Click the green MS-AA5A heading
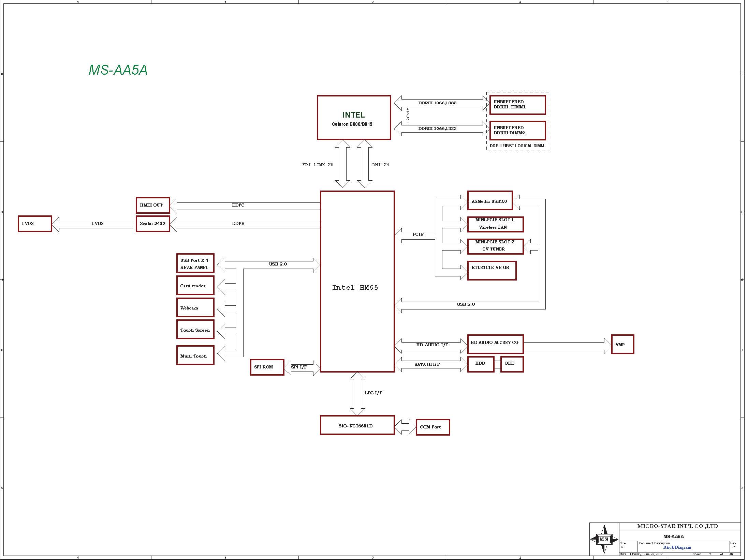The height and width of the screenshot is (560, 748). pyautogui.click(x=118, y=70)
